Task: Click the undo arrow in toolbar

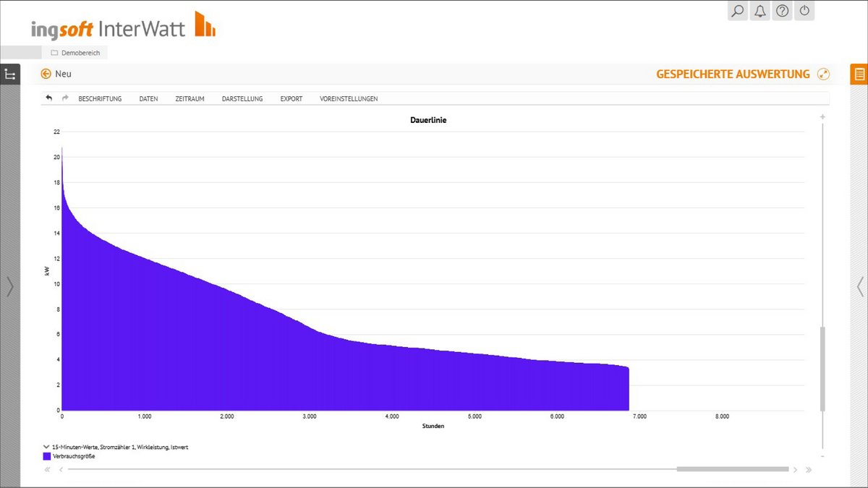Action: (x=49, y=98)
